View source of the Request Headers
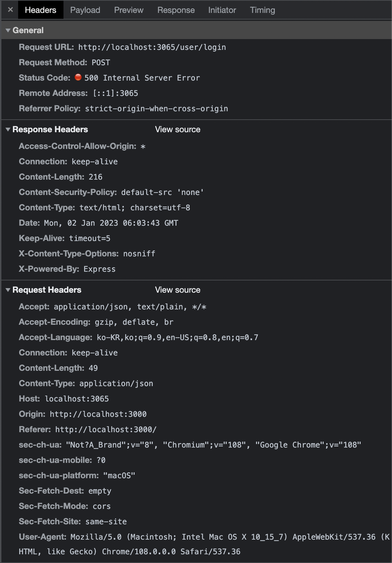Screen dimensions: 392x563 click(177, 290)
